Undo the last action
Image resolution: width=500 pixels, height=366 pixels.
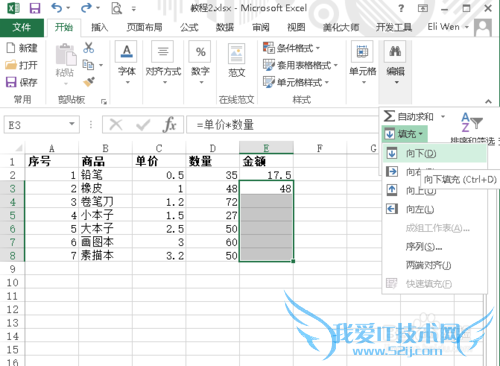tap(57, 7)
